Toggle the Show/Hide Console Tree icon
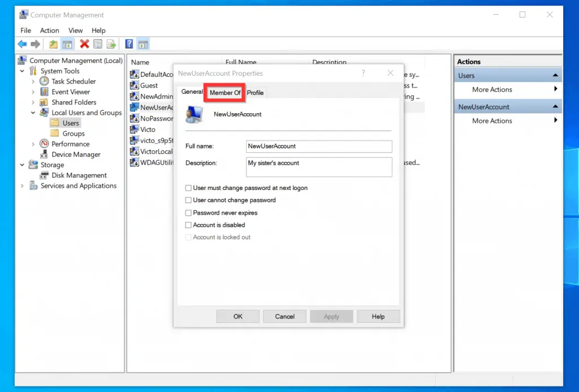The width and height of the screenshot is (579, 392). (67, 44)
